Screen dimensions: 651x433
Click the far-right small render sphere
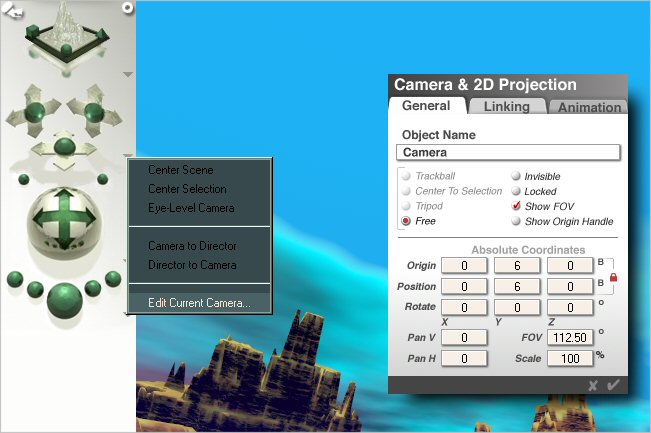(x=113, y=279)
